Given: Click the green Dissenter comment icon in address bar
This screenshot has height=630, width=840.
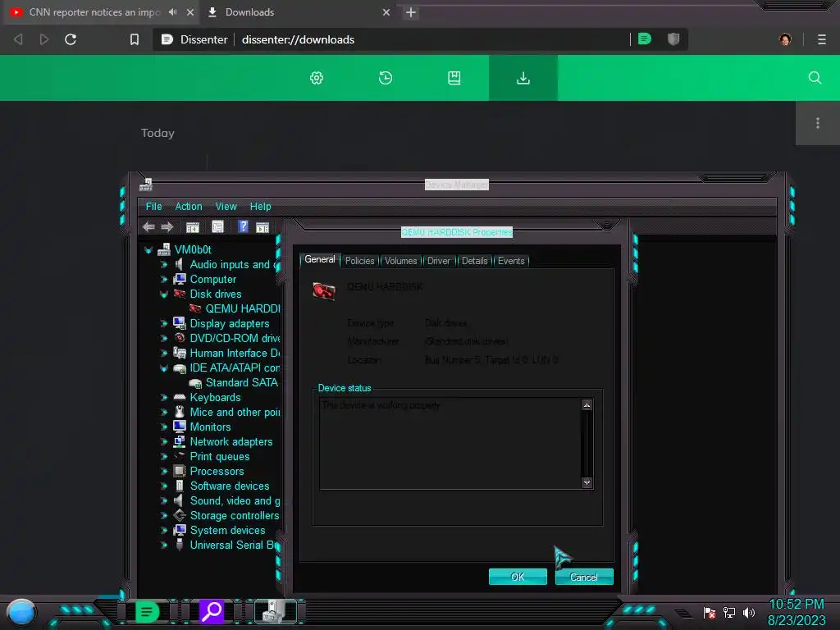Looking at the screenshot, I should (x=645, y=39).
